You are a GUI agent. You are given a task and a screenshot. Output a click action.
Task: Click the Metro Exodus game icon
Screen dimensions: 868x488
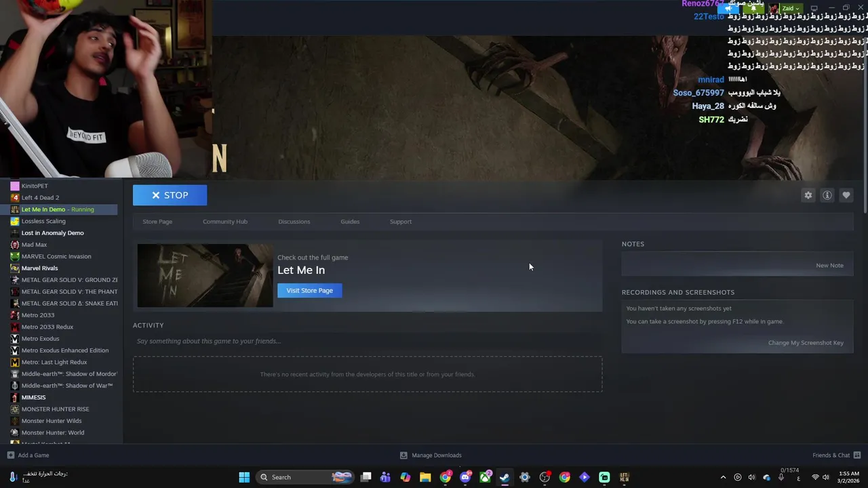pos(15,338)
